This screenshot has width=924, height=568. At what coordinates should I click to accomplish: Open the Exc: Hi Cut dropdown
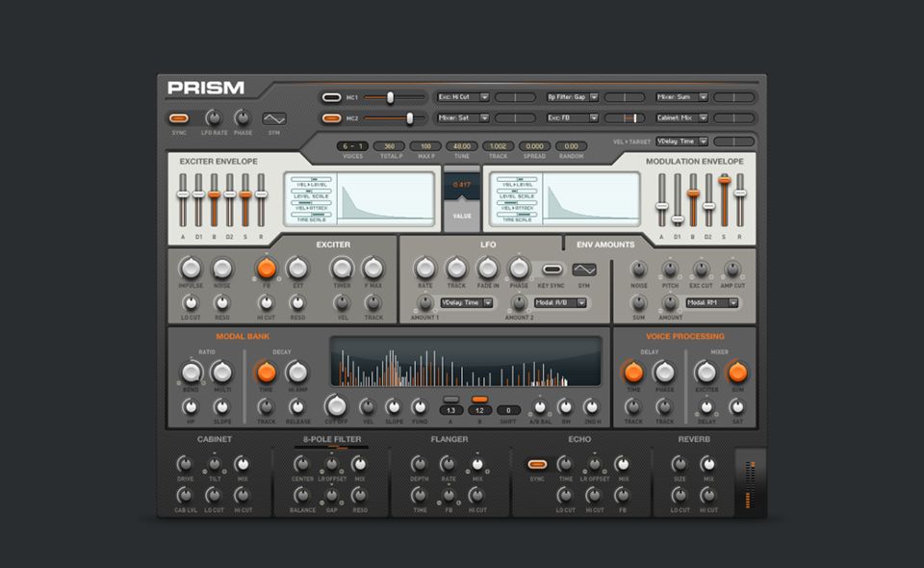[x=463, y=97]
